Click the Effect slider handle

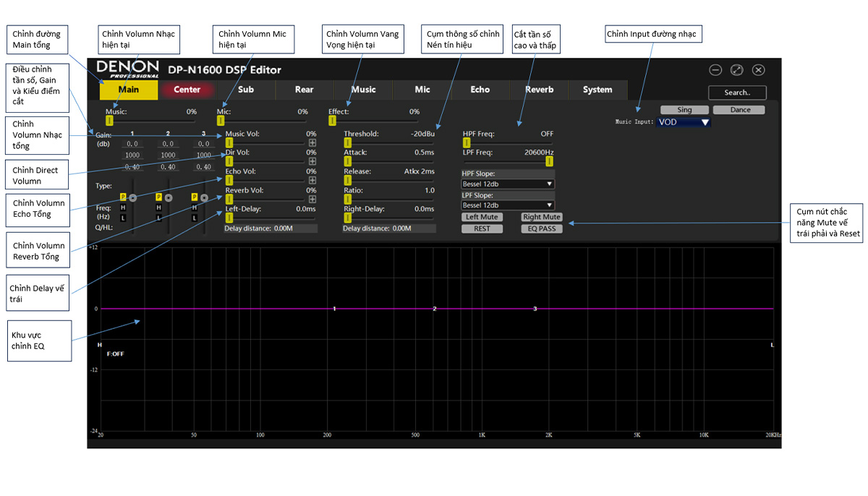pyautogui.click(x=332, y=121)
